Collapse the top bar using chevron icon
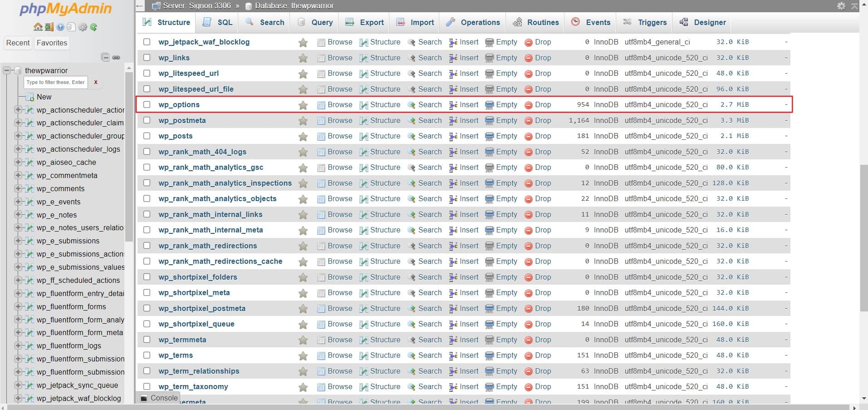The width and height of the screenshot is (868, 410). (x=854, y=6)
